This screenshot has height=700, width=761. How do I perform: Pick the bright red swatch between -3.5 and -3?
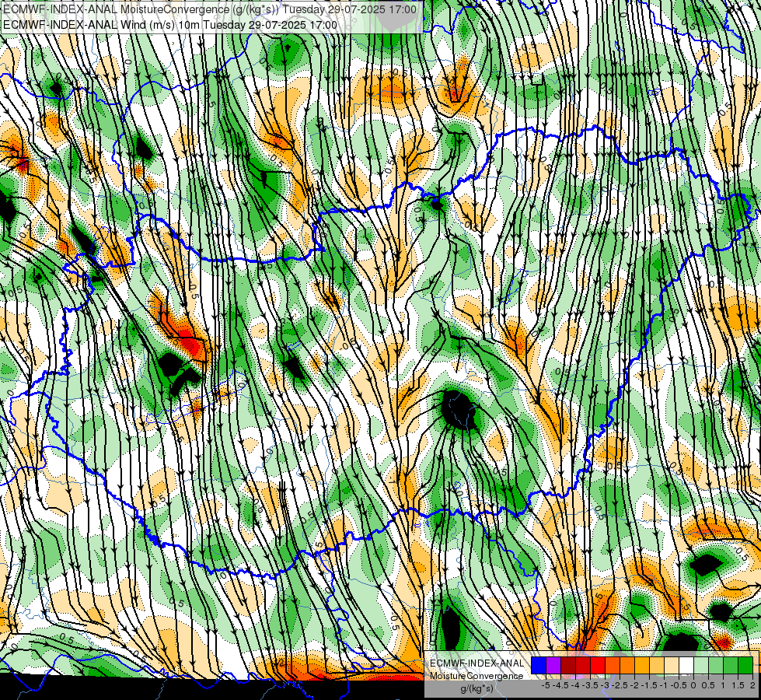(x=598, y=665)
